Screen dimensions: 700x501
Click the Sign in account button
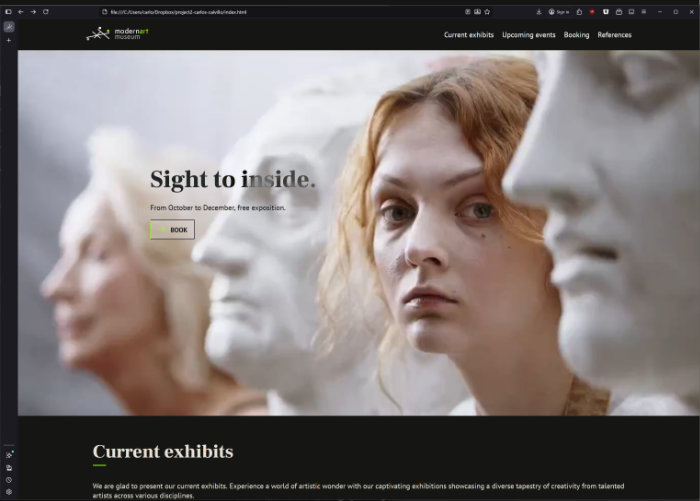[559, 11]
